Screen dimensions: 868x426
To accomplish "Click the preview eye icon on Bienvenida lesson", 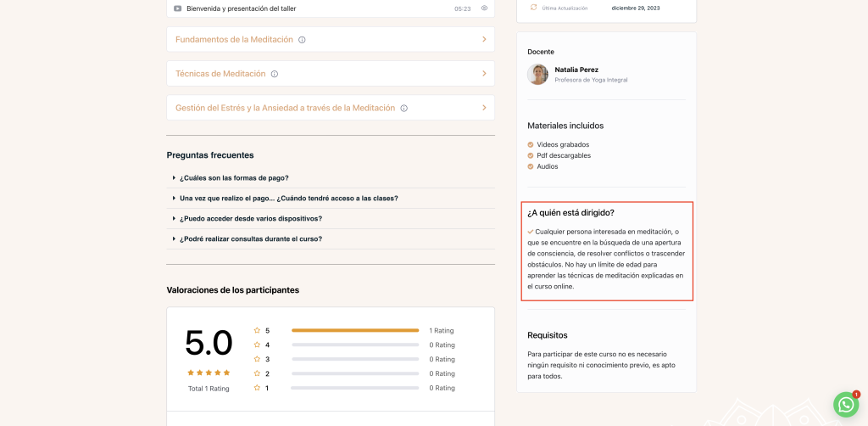I will tap(484, 8).
